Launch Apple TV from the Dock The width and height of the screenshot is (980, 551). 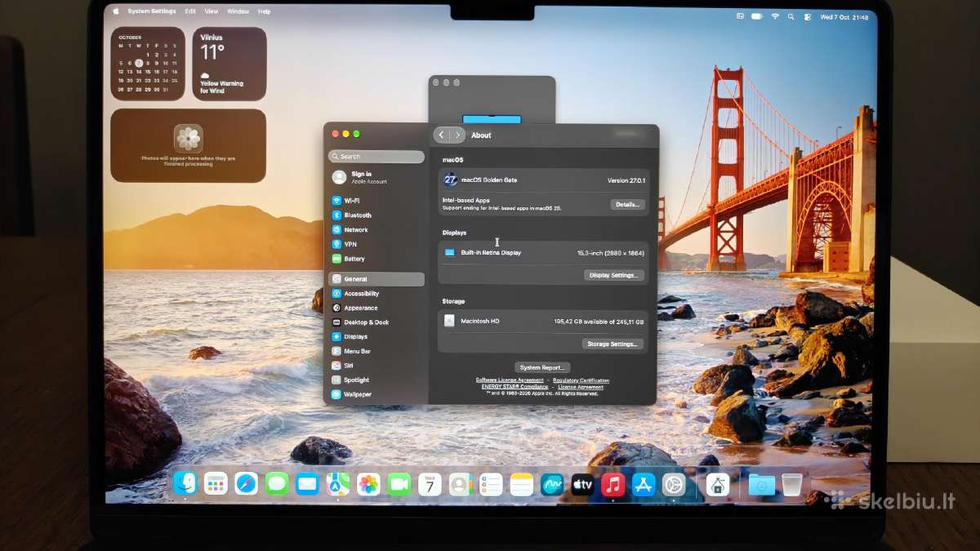tap(582, 484)
